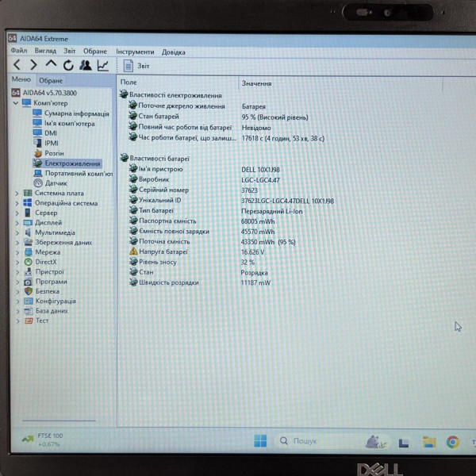Expand the Мультимедіа node
This screenshot has height=476, width=476.
[17, 232]
